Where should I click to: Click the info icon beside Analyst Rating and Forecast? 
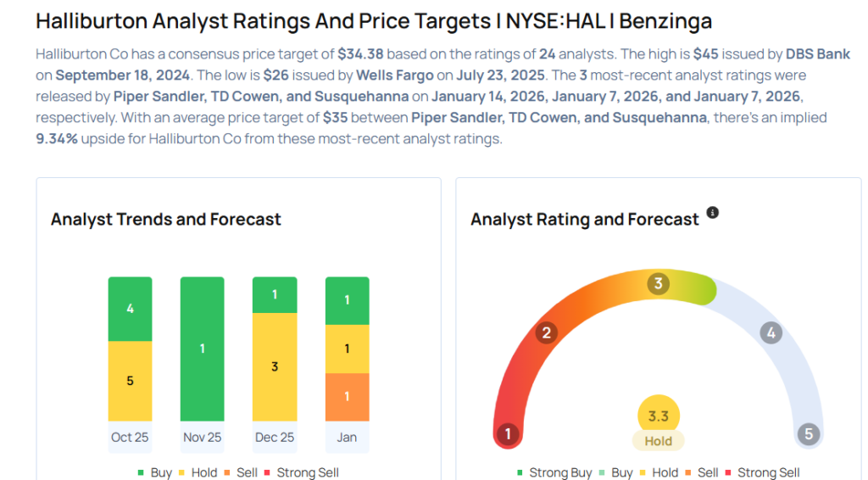713,213
